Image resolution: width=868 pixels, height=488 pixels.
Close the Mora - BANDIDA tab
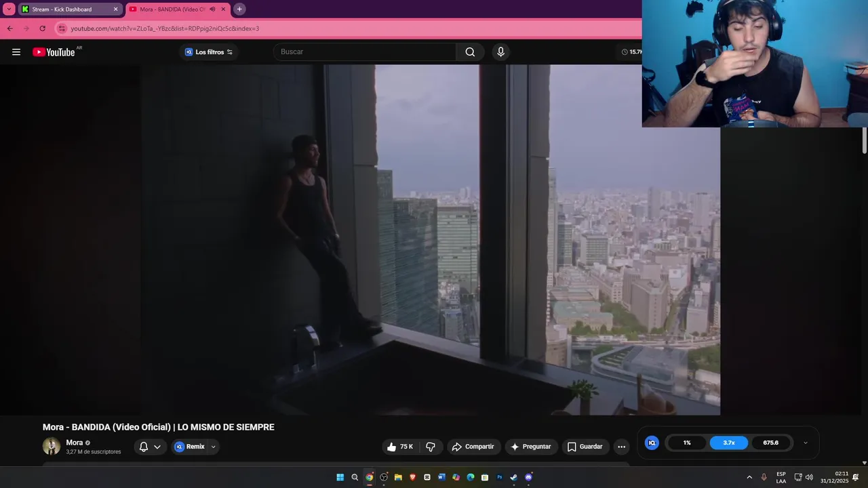click(223, 9)
